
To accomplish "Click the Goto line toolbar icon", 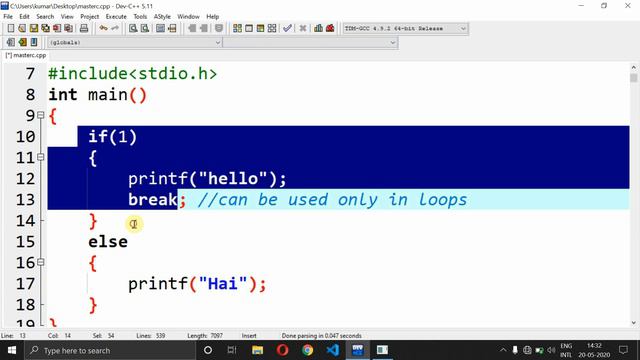I will coord(172,28).
